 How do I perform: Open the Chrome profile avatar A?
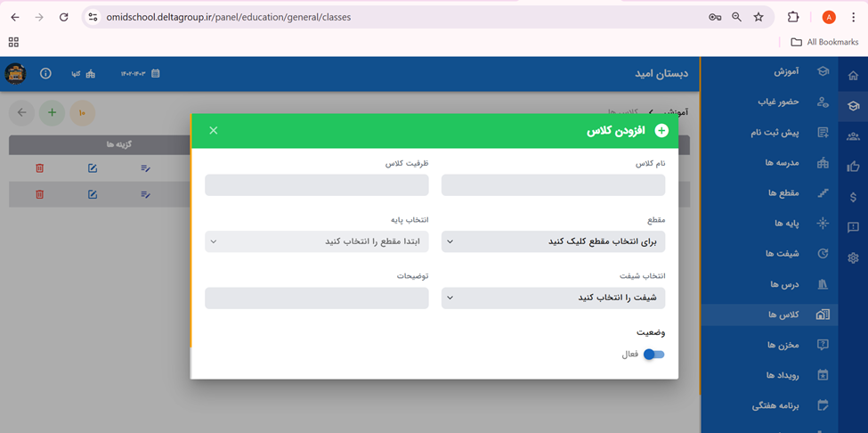(829, 17)
